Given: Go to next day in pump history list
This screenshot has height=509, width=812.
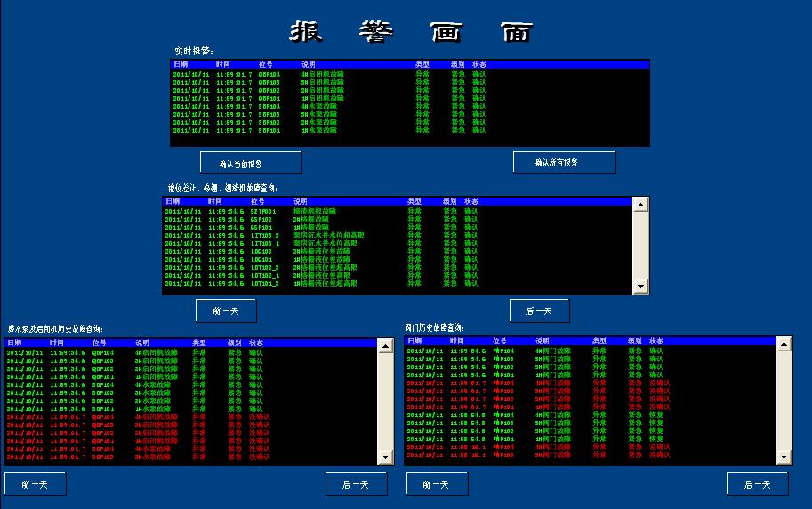Looking at the screenshot, I should [356, 484].
